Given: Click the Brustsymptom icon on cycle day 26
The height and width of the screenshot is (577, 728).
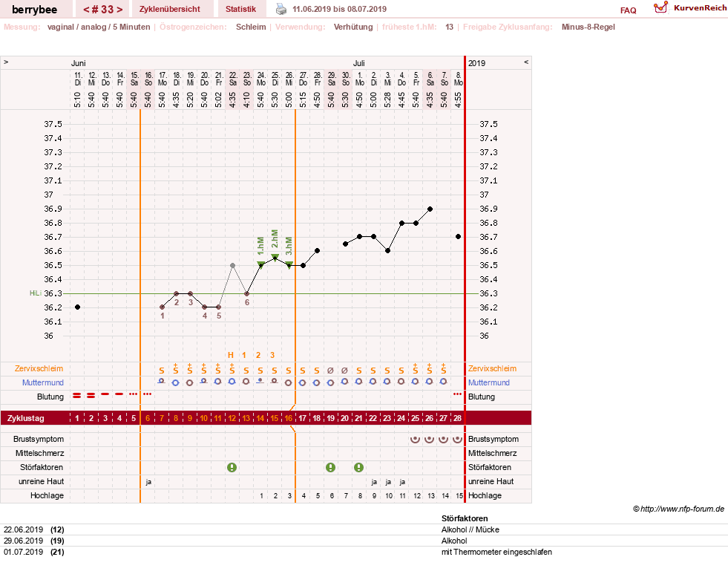Looking at the screenshot, I should coord(430,439).
